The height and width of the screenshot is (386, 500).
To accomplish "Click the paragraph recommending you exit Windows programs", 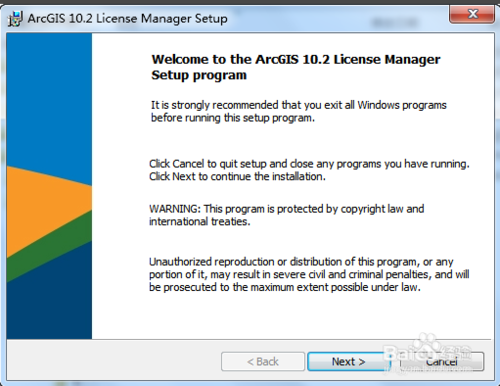I will [x=299, y=111].
